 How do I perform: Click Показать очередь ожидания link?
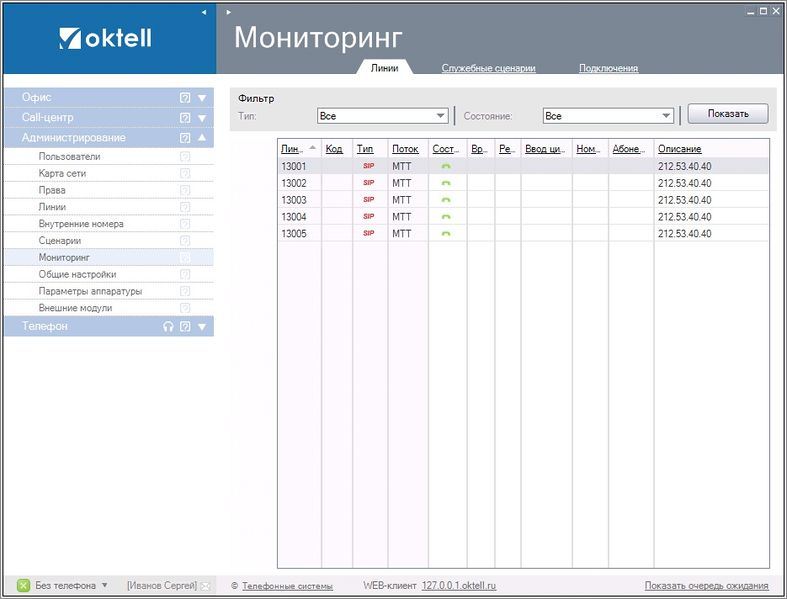(706, 585)
